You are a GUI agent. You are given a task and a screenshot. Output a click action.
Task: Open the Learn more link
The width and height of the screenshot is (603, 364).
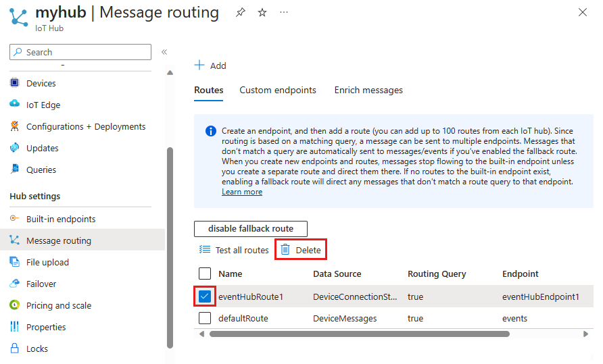point(242,192)
